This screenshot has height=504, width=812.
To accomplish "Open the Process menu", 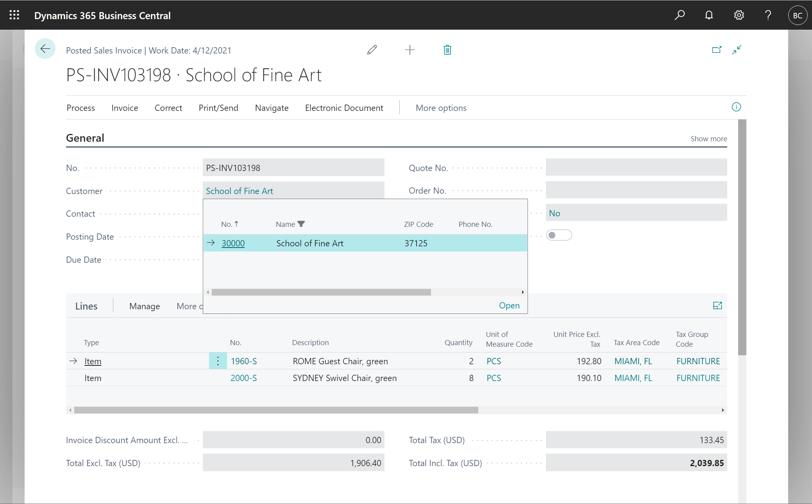I will tap(81, 108).
